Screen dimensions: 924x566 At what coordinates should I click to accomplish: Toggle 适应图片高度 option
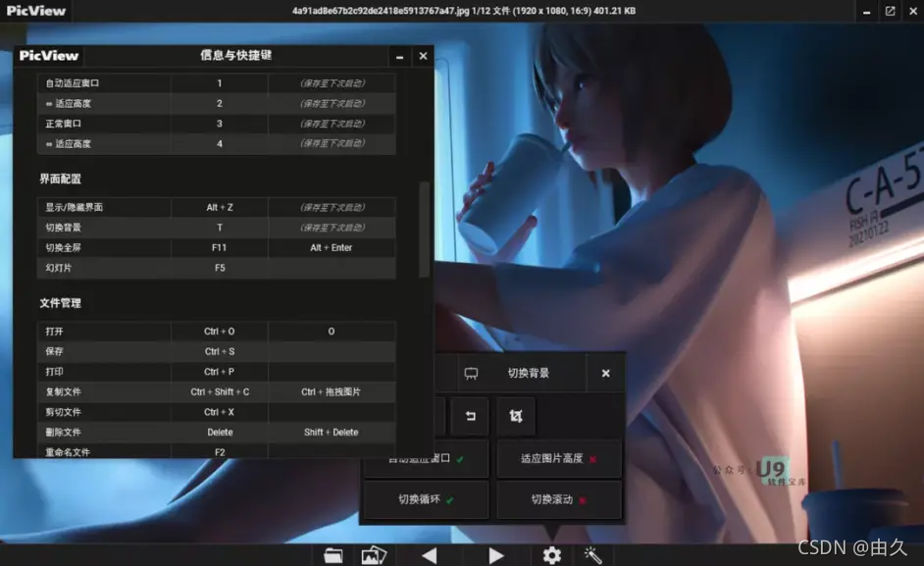(x=559, y=458)
